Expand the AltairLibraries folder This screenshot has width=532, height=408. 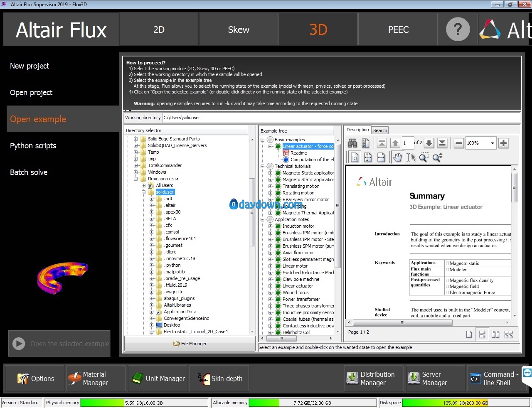tap(152, 305)
